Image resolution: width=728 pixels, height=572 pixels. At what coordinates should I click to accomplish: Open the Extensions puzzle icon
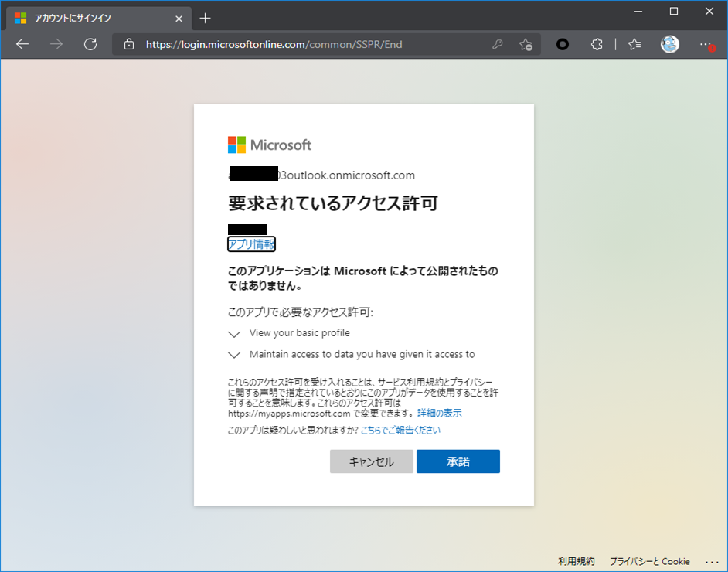pyautogui.click(x=597, y=44)
